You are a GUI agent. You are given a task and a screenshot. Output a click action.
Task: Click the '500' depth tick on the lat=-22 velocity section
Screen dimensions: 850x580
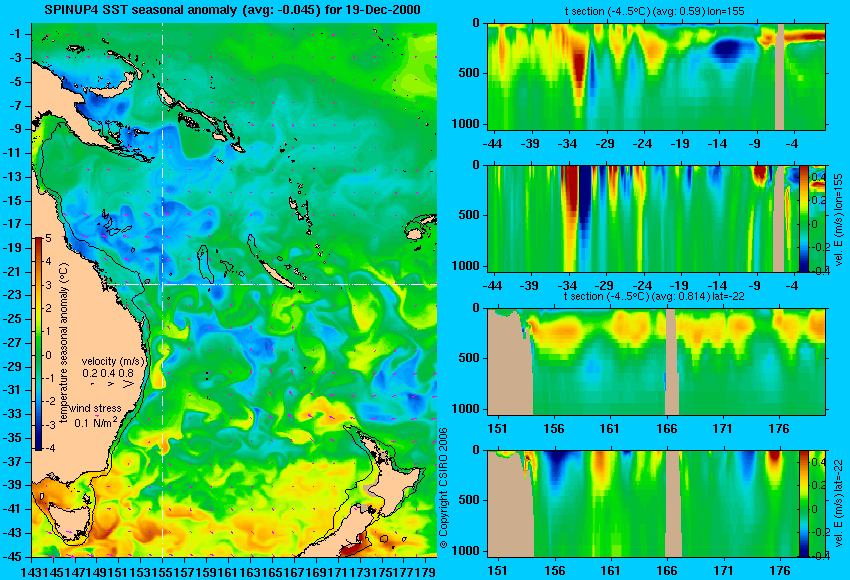pyautogui.click(x=470, y=500)
